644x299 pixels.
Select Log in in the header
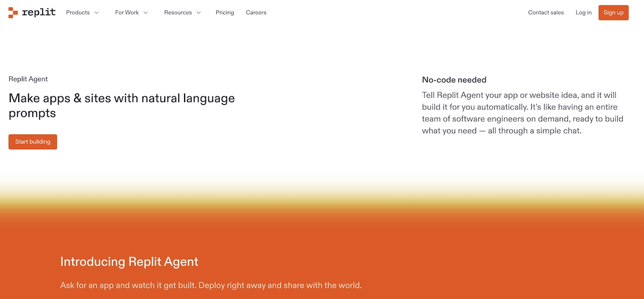tap(583, 12)
